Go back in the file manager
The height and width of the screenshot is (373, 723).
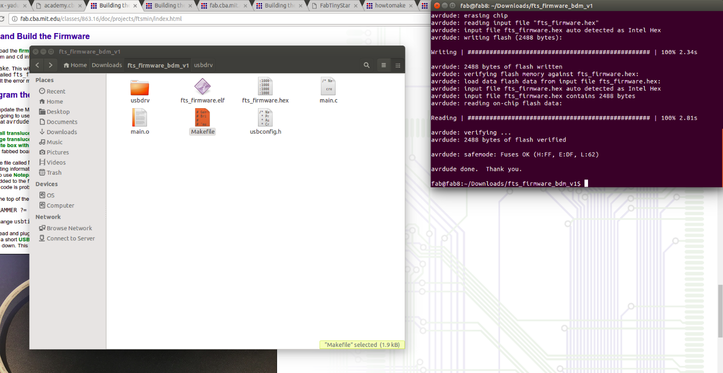pos(38,65)
